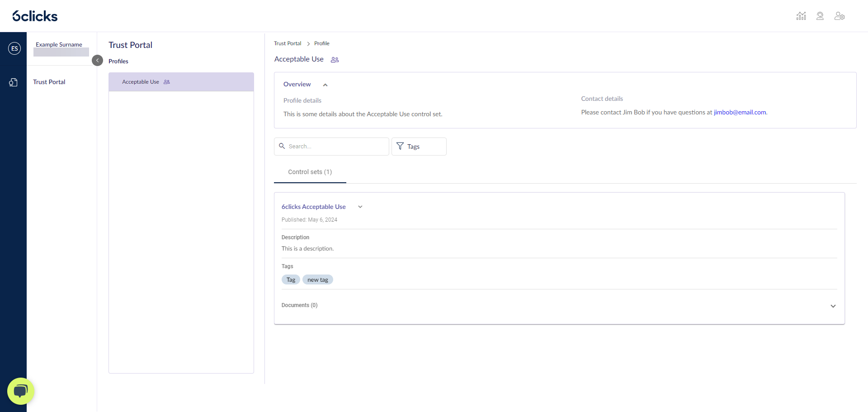This screenshot has height=412, width=868.
Task: Click the Example Surname user name
Action: tap(59, 44)
